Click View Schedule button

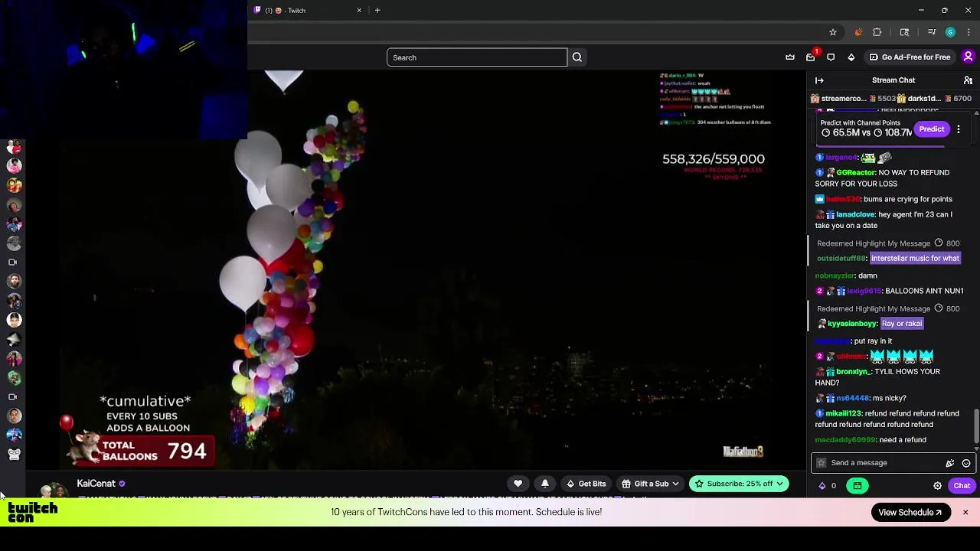(x=910, y=513)
